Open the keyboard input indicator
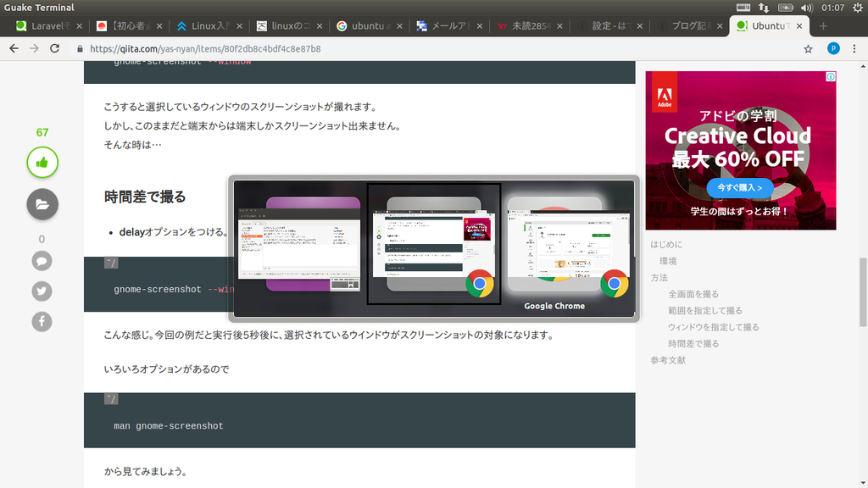 [x=743, y=7]
